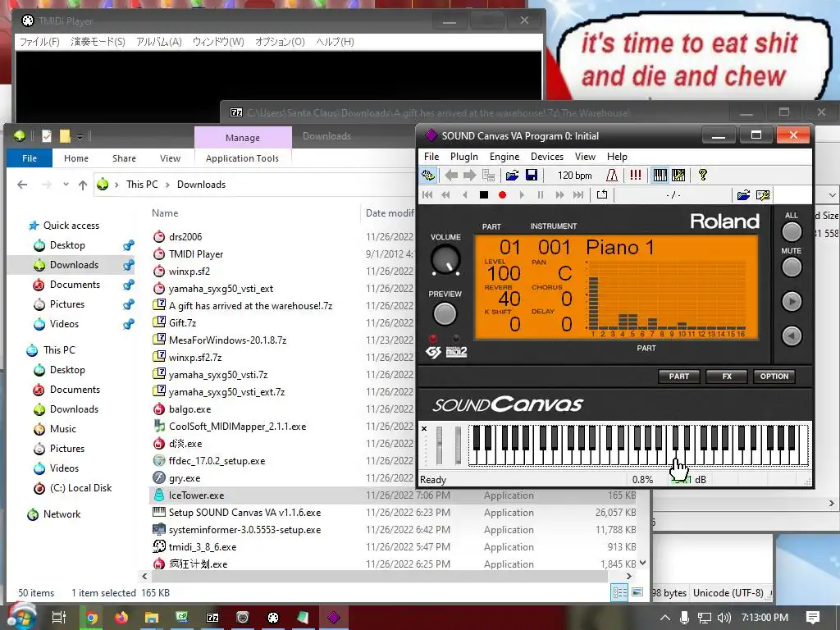This screenshot has width=840, height=630.
Task: Open quick access toolbar customize dropdown
Action: (80, 136)
